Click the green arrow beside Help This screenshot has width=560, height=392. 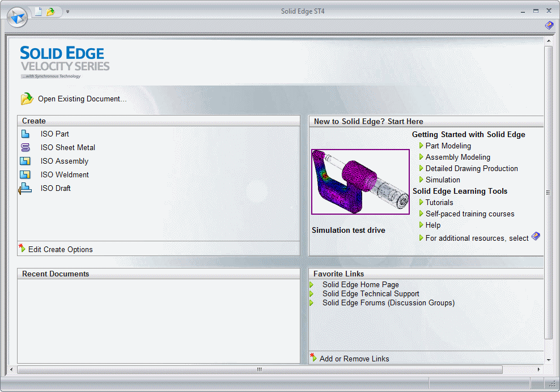421,225
